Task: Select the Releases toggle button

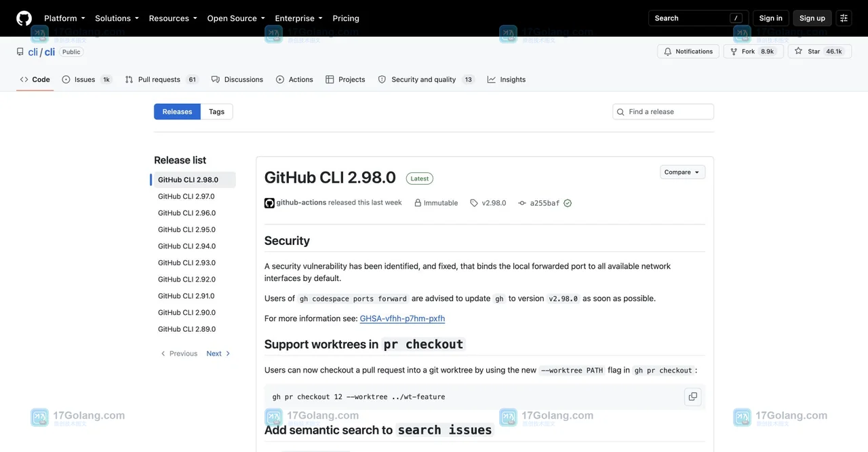Action: point(177,112)
